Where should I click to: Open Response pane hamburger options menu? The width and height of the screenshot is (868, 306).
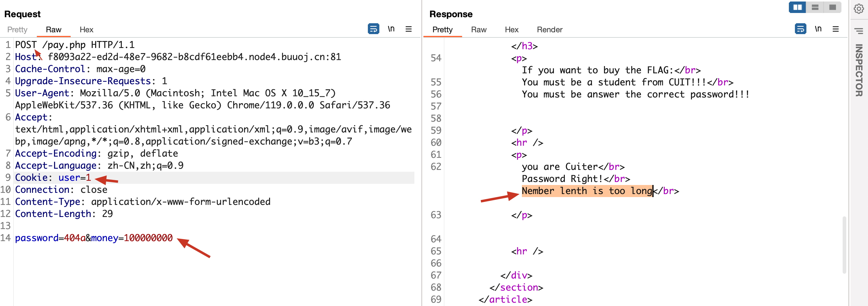(836, 29)
